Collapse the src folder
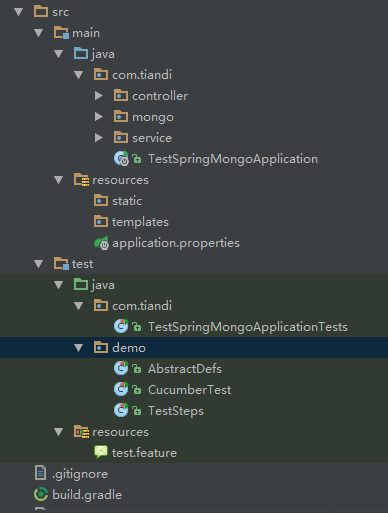The width and height of the screenshot is (388, 513). pos(19,12)
